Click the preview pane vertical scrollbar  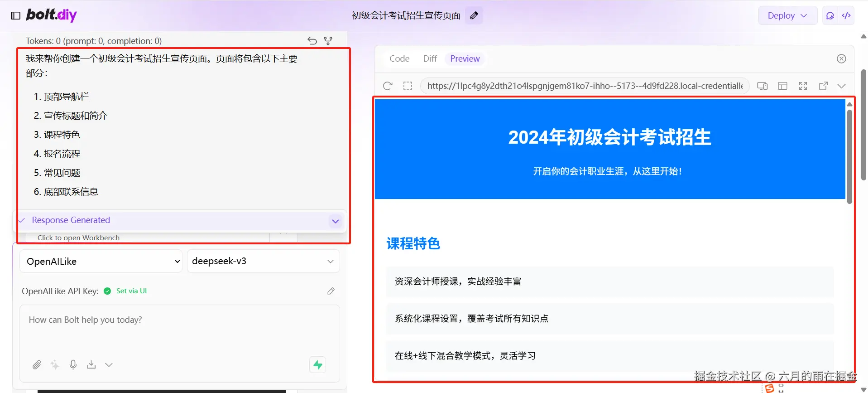[x=849, y=156]
